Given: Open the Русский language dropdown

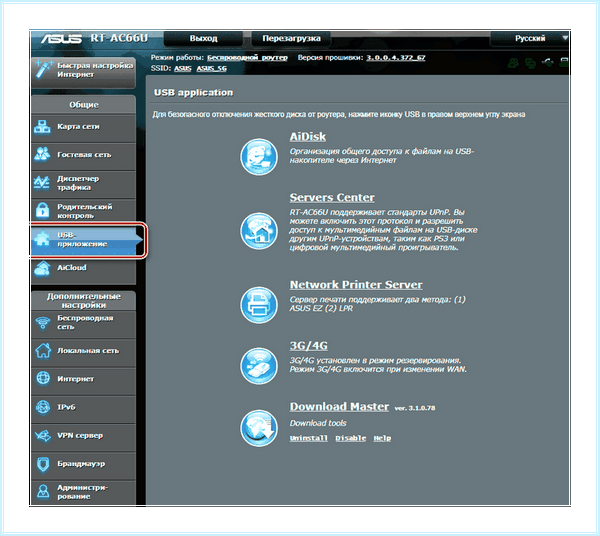Looking at the screenshot, I should (530, 39).
